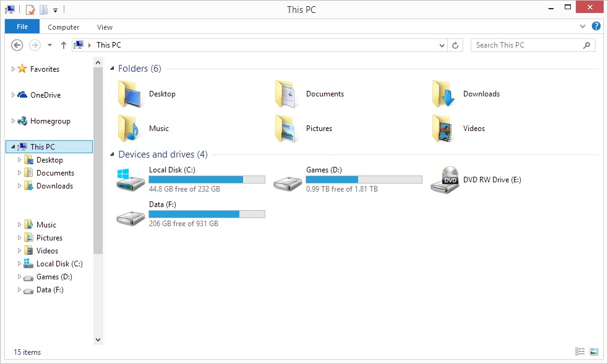608x364 pixels.
Task: Open Customize Quick Access Toolbar dropdown
Action: coord(56,11)
